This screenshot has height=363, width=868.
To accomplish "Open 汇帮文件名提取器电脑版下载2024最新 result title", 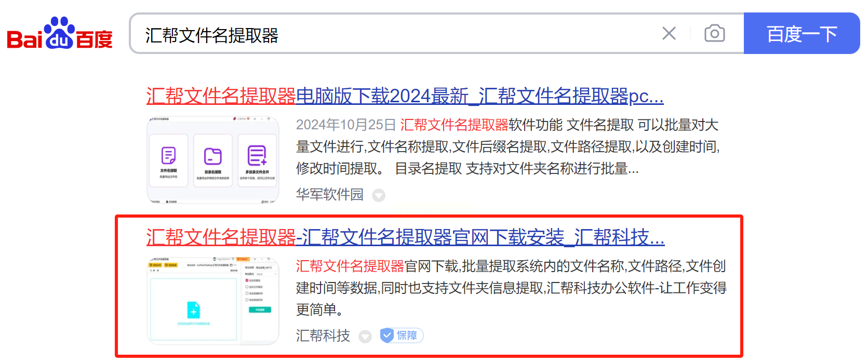I will [x=405, y=96].
